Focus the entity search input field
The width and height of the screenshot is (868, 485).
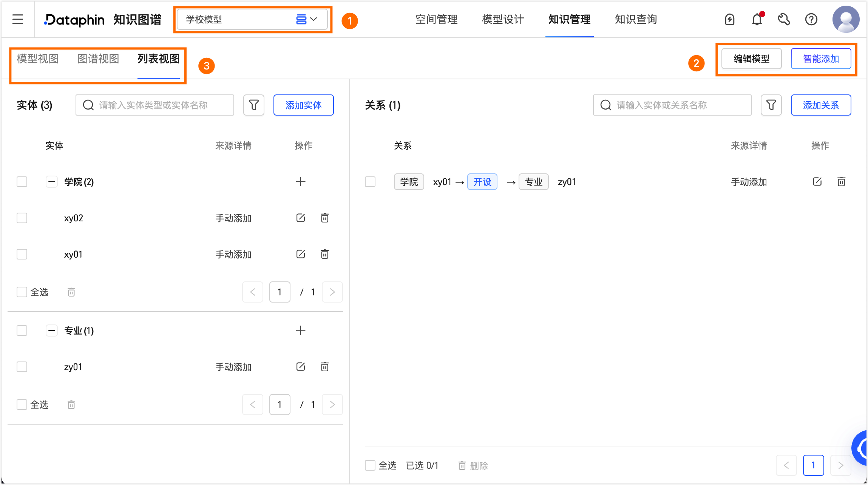point(155,105)
